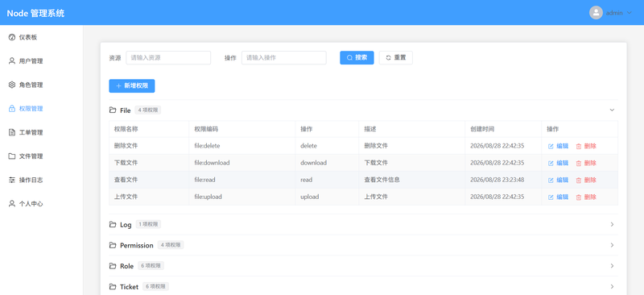Screen dimensions: 644x295
Task: Expand the Ticket group chevron
Action: click(x=612, y=287)
